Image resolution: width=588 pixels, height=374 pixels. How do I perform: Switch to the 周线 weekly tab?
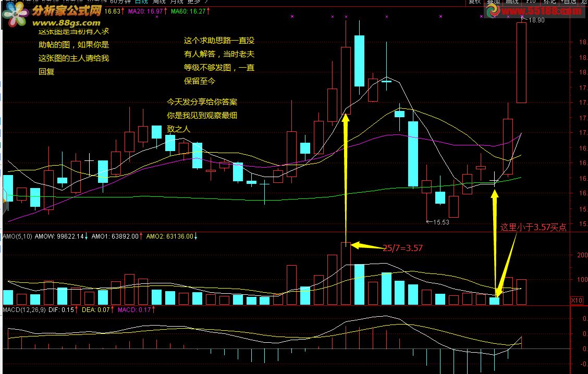(159, 2)
